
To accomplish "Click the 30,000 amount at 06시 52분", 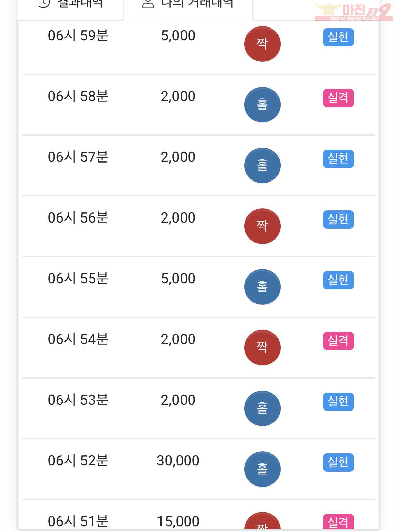I will 178,461.
